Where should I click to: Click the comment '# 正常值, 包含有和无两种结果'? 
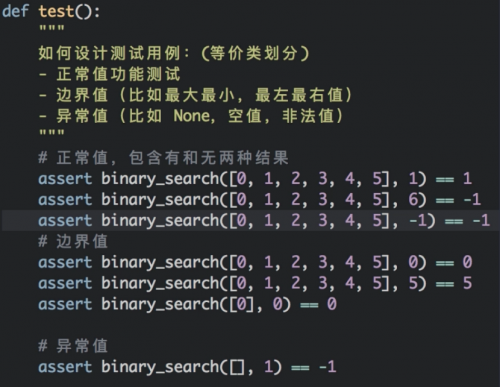tap(163, 158)
